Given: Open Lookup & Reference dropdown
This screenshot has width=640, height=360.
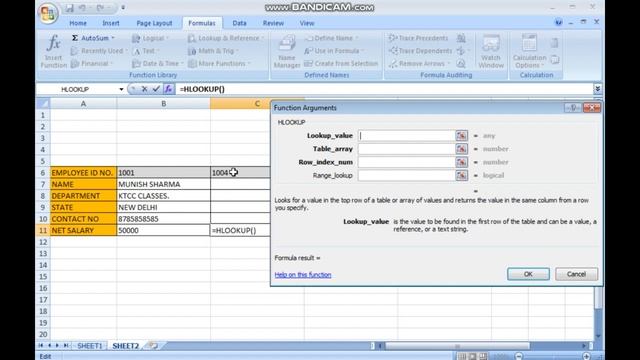Looking at the screenshot, I should pyautogui.click(x=226, y=38).
